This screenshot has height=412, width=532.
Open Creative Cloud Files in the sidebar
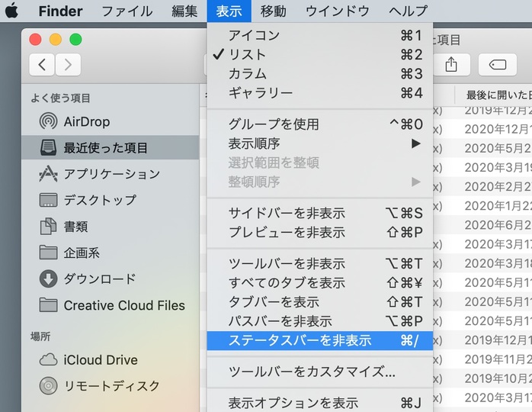[111, 305]
